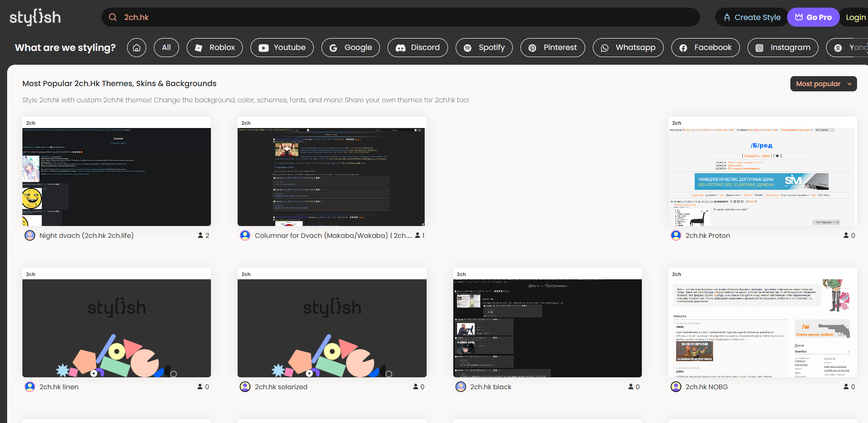Viewport: 868px width, 423px height.
Task: Click the user count icon for Night dvach
Action: (x=200, y=236)
